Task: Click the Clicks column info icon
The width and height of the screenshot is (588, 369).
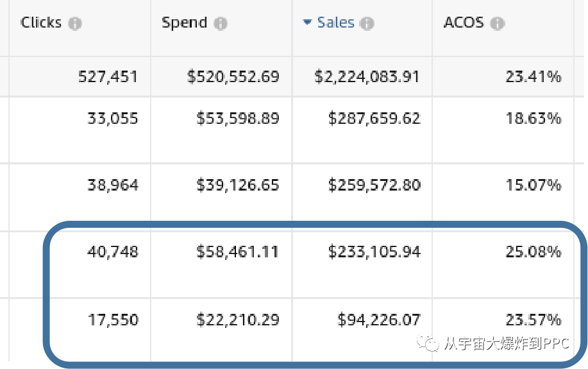Action: (x=75, y=24)
